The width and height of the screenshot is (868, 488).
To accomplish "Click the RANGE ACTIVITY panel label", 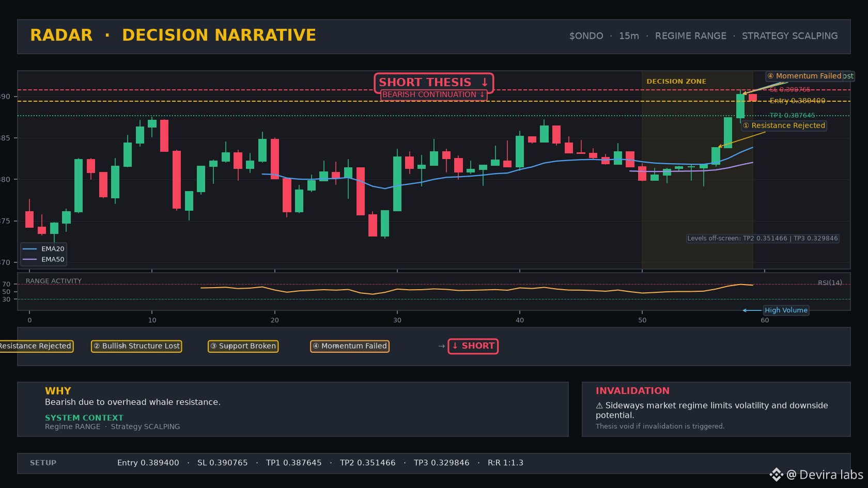I will 54,281.
